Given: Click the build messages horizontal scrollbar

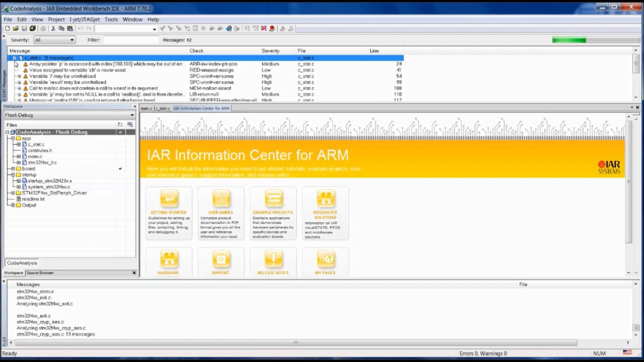Looking at the screenshot, I should click(296, 342).
